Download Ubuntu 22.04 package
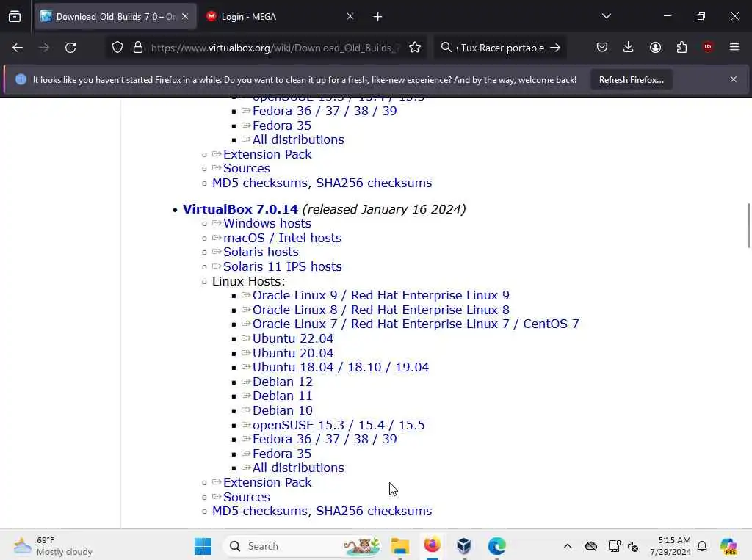The image size is (752, 560). click(293, 338)
